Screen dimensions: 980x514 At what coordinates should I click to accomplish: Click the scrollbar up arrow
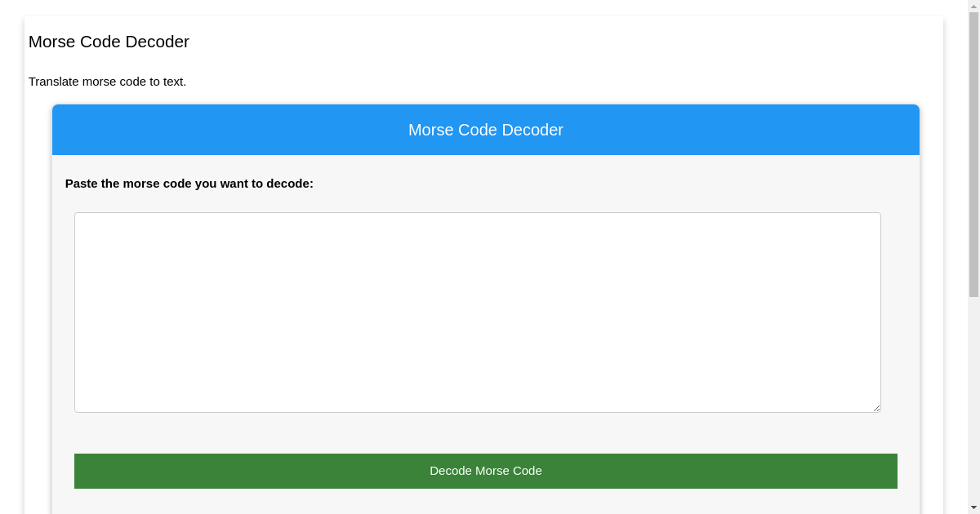tap(973, 7)
